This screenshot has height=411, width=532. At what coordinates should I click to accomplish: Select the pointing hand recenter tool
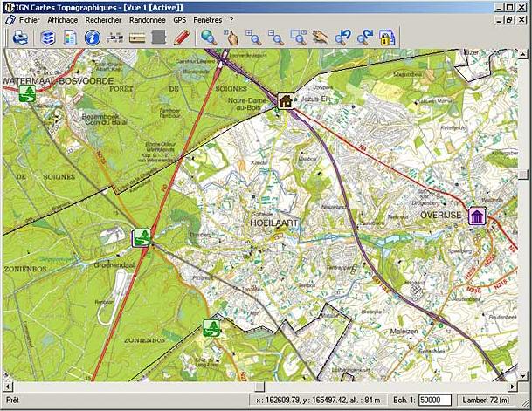tap(231, 38)
